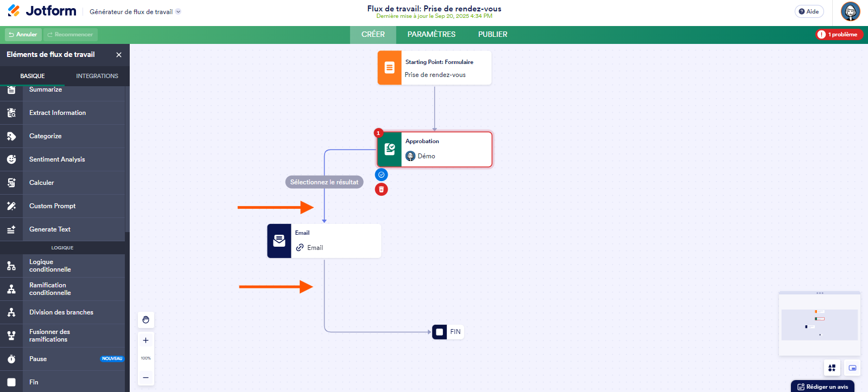The height and width of the screenshot is (392, 868).
Task: Open the Sélectionnez le résultat selector
Action: coord(324,182)
